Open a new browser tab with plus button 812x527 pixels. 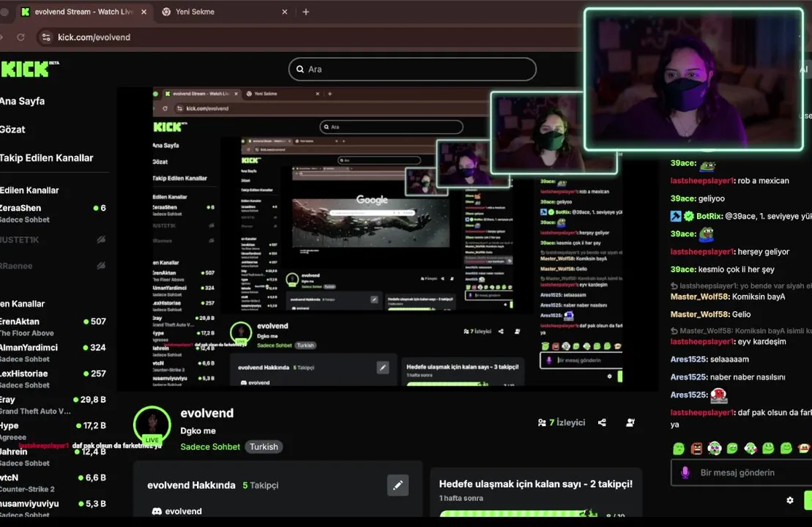coord(305,12)
